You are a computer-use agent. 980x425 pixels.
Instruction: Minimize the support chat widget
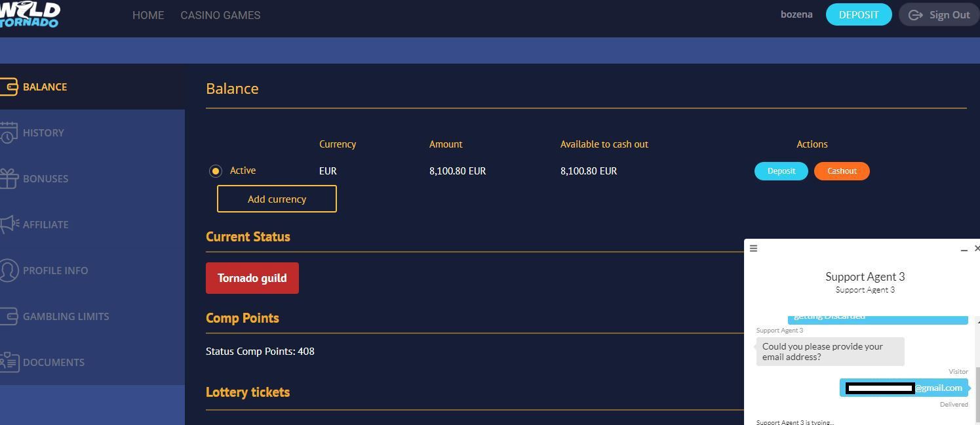[964, 249]
